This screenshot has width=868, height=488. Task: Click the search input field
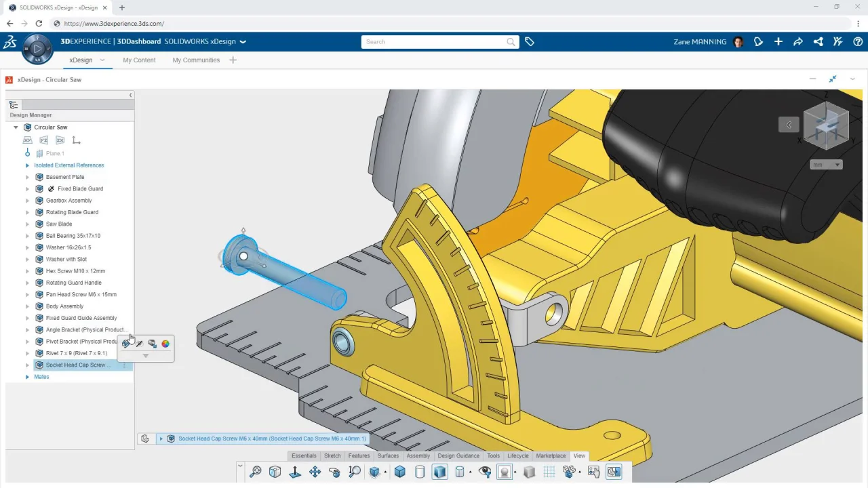(x=434, y=42)
